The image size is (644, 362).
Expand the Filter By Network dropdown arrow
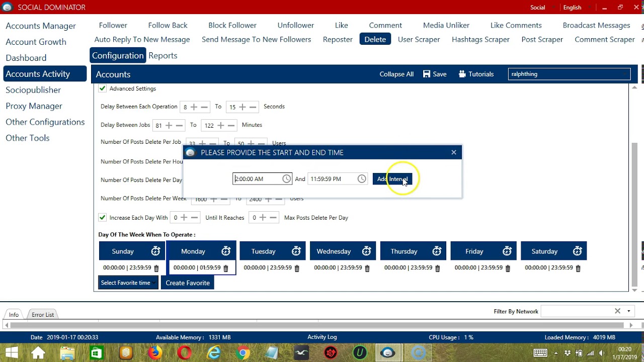[628, 311]
